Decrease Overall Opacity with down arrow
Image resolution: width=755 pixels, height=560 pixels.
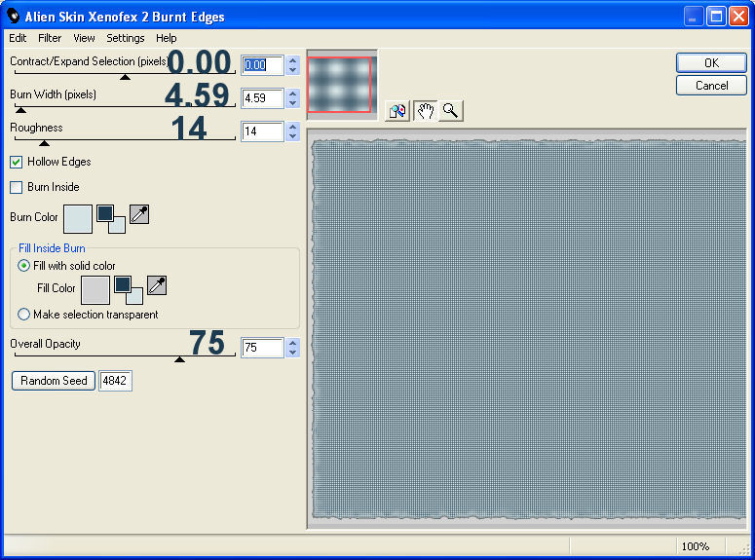pyautogui.click(x=293, y=353)
